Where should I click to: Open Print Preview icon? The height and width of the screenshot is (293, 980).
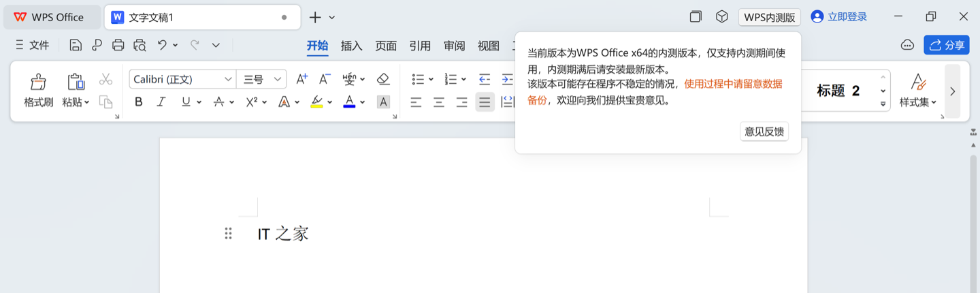click(x=140, y=46)
